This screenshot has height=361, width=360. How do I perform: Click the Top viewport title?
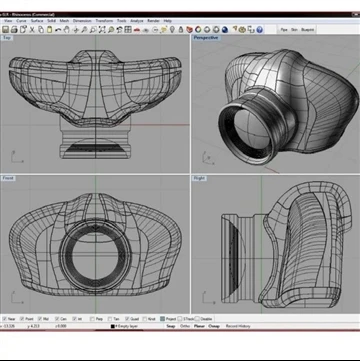coord(7,38)
